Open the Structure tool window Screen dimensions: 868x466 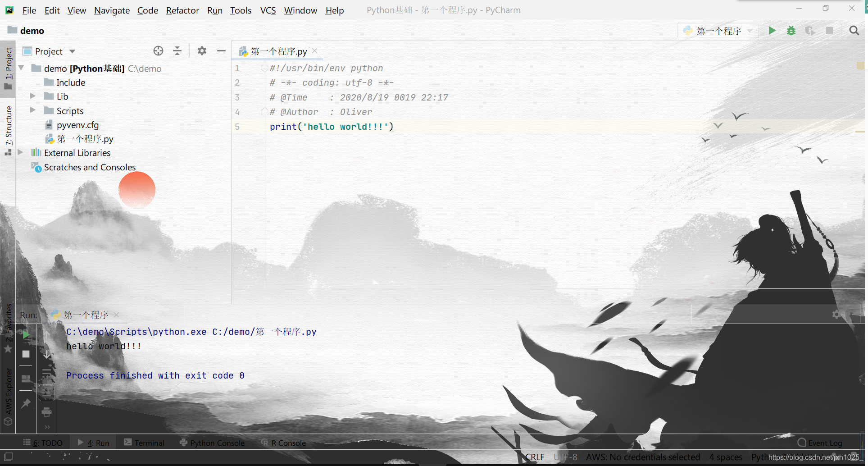tap(8, 130)
